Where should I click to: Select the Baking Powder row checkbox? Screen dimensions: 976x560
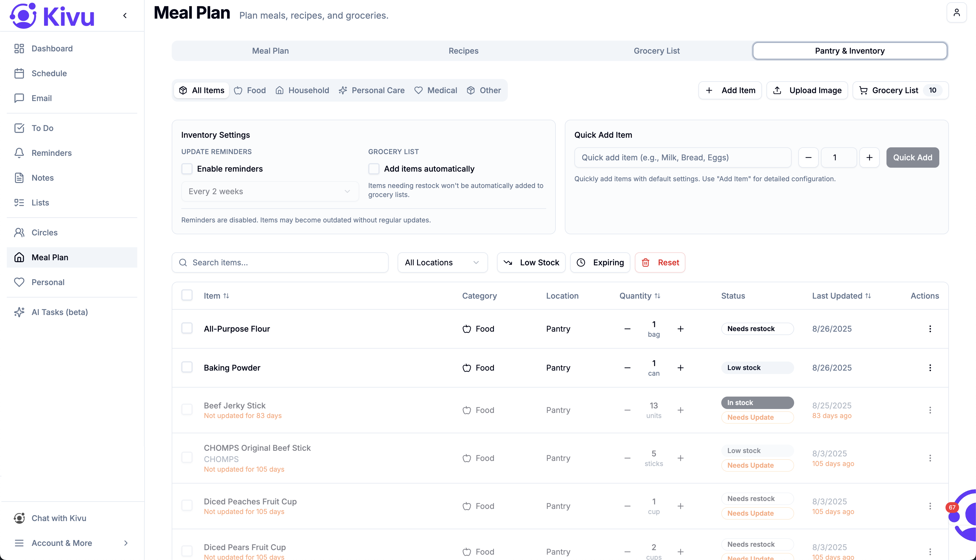click(x=187, y=367)
